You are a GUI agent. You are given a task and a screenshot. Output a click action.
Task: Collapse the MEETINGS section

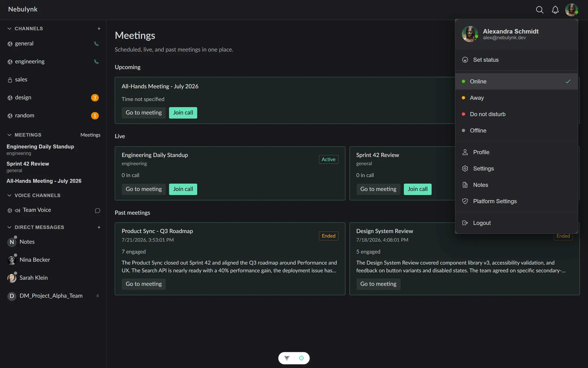[9, 135]
